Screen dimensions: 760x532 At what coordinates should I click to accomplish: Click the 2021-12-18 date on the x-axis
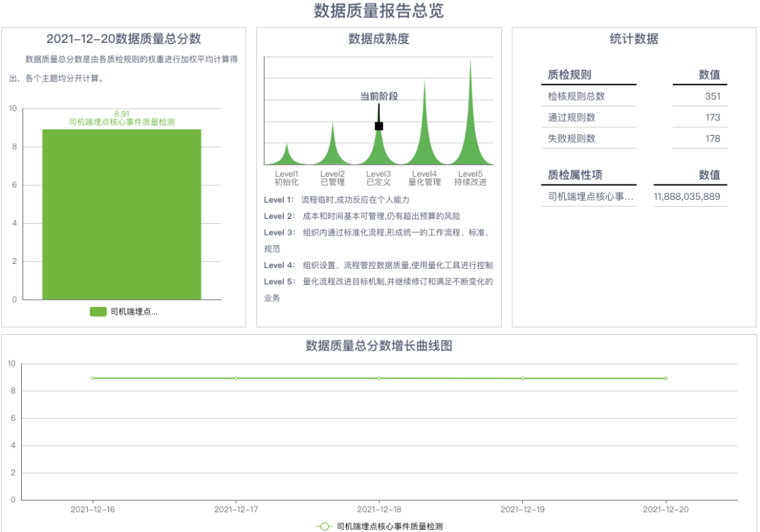[379, 509]
